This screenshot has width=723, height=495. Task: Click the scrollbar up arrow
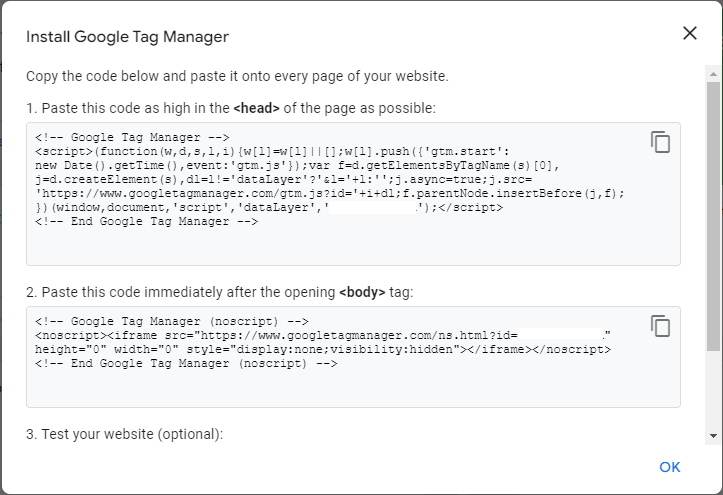pos(713,74)
